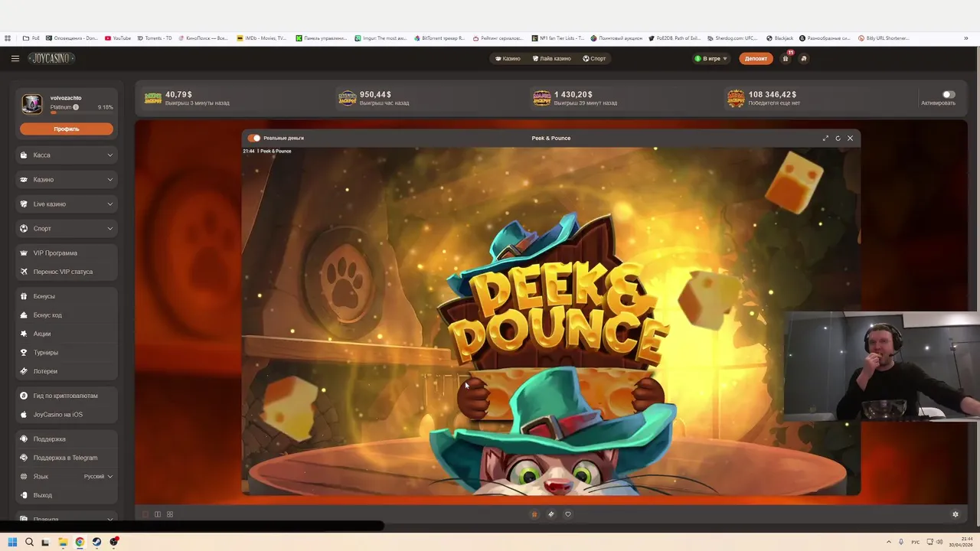The height and width of the screenshot is (551, 980).
Task: Open the Бонус код menu item
Action: coord(67,315)
